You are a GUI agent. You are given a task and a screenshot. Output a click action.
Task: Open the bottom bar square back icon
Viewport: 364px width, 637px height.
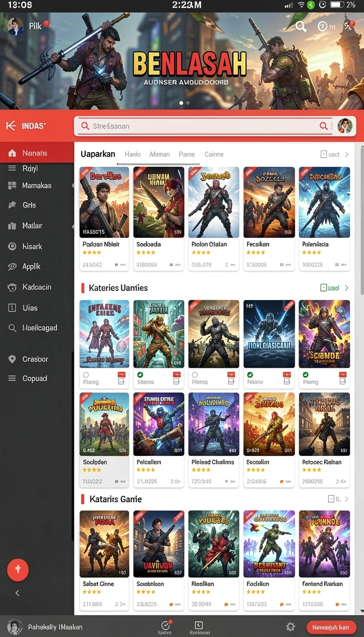[x=199, y=625]
